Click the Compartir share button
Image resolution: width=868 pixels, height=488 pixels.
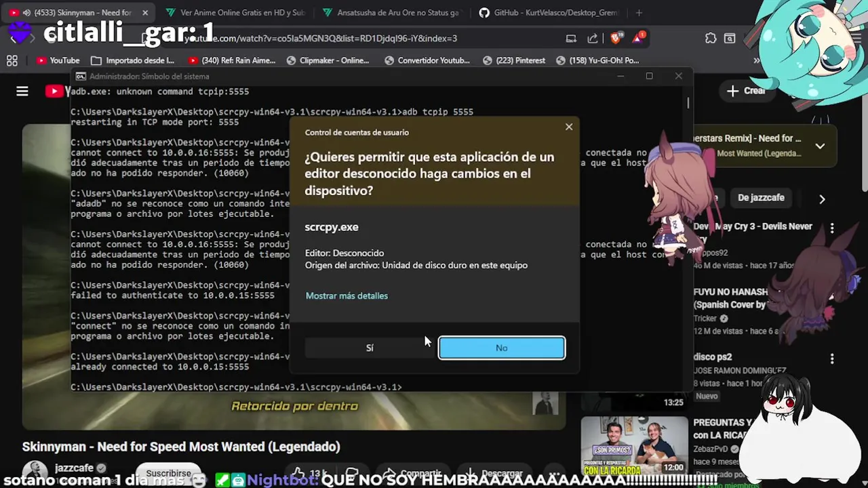(x=413, y=474)
